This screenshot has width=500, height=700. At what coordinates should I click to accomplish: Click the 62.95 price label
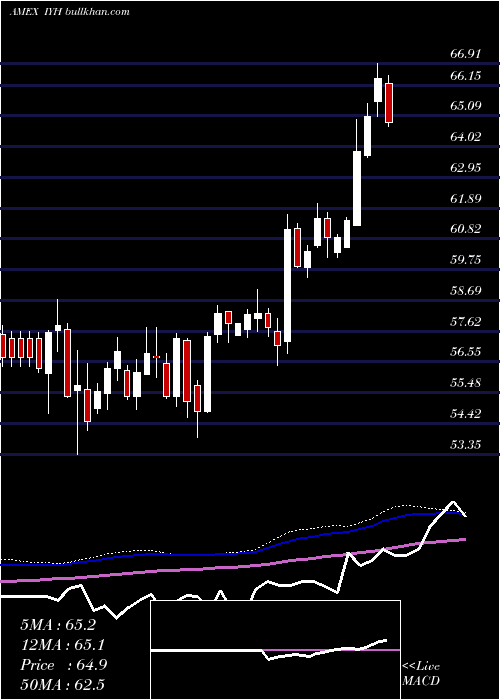click(466, 168)
